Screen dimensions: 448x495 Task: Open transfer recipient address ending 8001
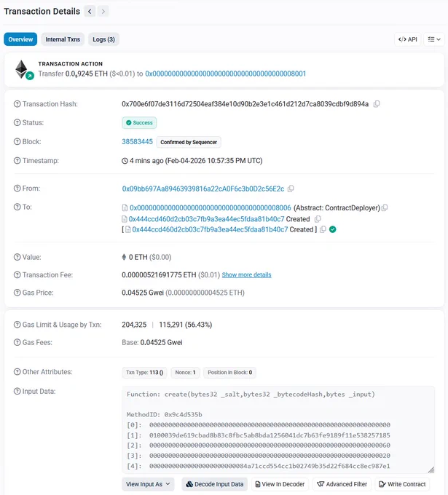point(225,74)
